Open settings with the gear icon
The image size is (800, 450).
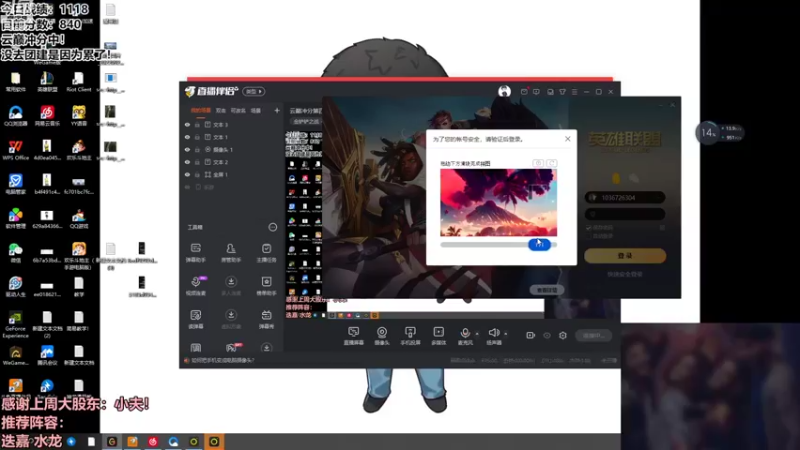[x=563, y=335]
